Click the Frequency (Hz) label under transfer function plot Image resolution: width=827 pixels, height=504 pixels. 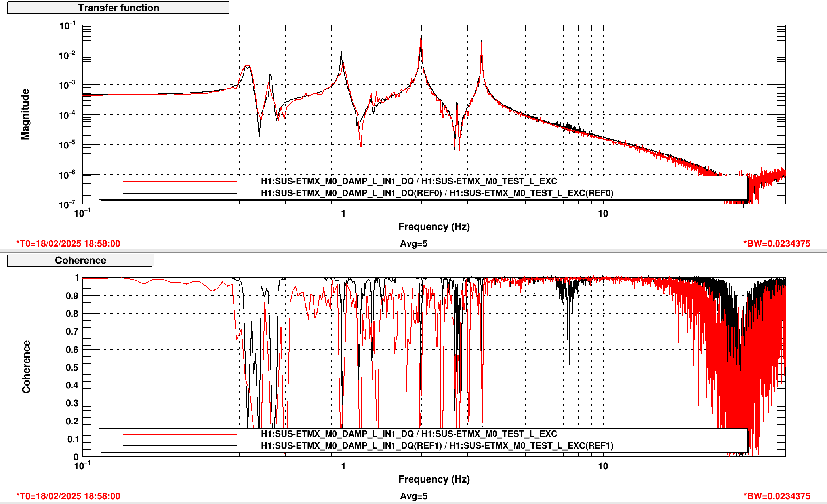[x=434, y=227]
